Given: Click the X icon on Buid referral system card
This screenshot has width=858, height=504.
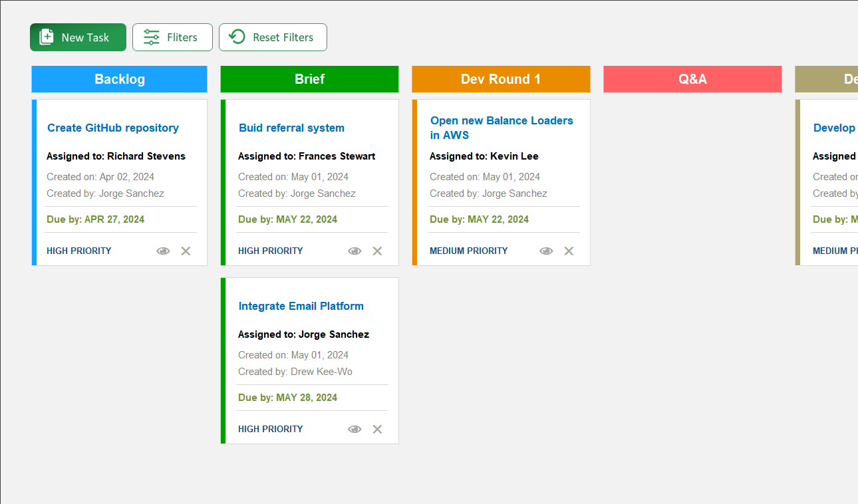Looking at the screenshot, I should [377, 251].
